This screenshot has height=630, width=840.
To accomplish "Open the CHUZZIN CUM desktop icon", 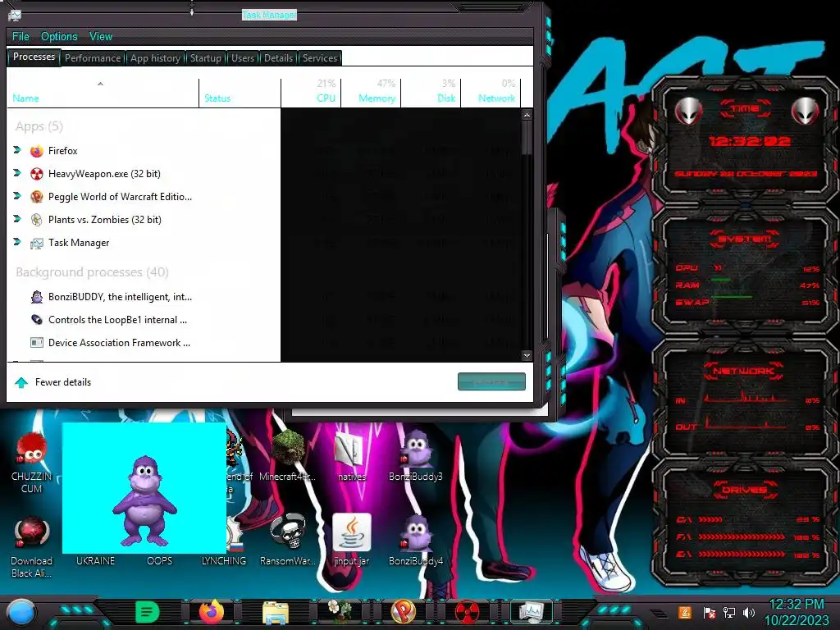I will coord(32,463).
